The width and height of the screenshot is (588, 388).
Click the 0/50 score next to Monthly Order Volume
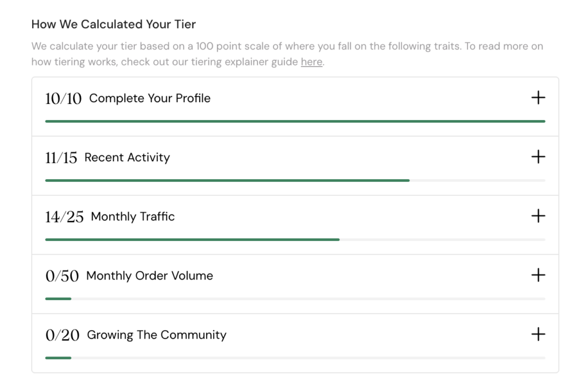(x=63, y=276)
